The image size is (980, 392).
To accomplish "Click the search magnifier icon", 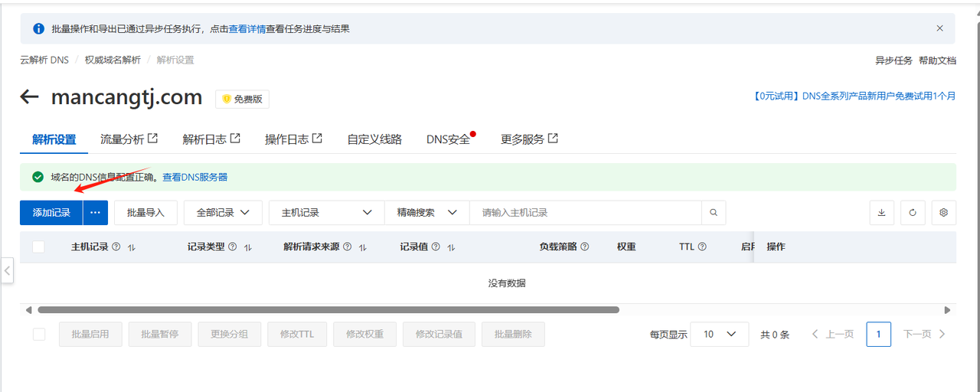I will point(714,213).
